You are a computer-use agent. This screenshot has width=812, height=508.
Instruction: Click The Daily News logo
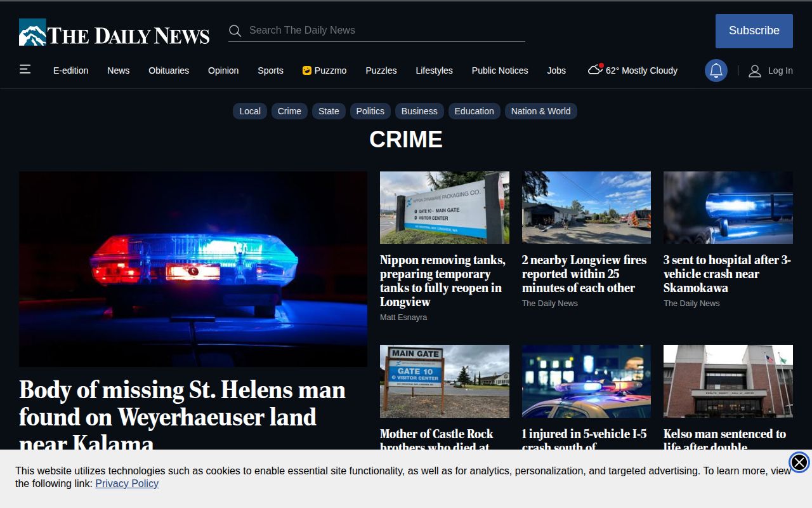[x=114, y=32]
